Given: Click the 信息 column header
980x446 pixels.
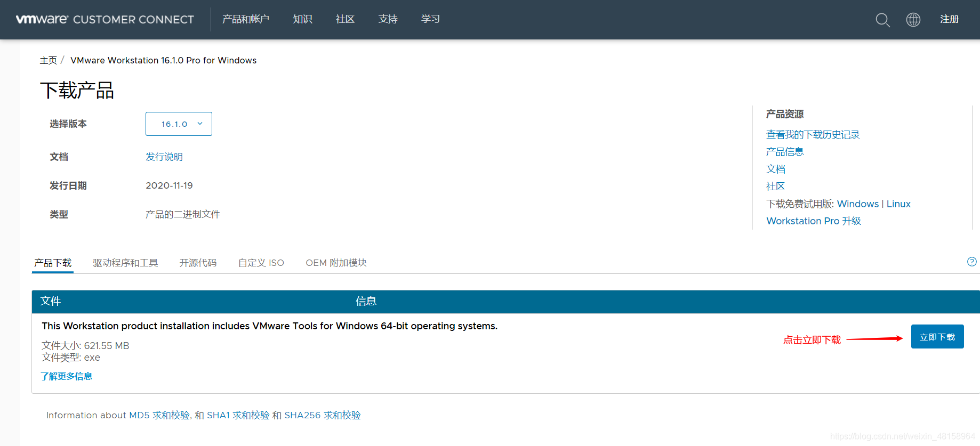Looking at the screenshot, I should (366, 301).
